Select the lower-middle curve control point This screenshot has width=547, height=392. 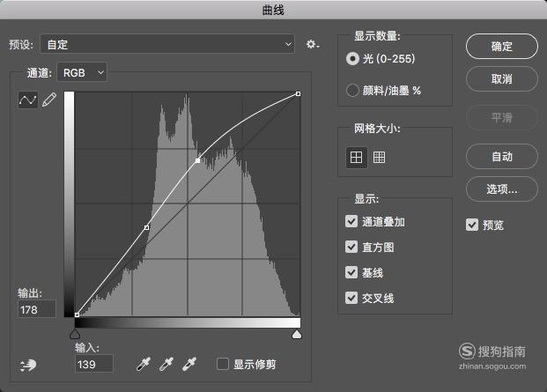(147, 228)
